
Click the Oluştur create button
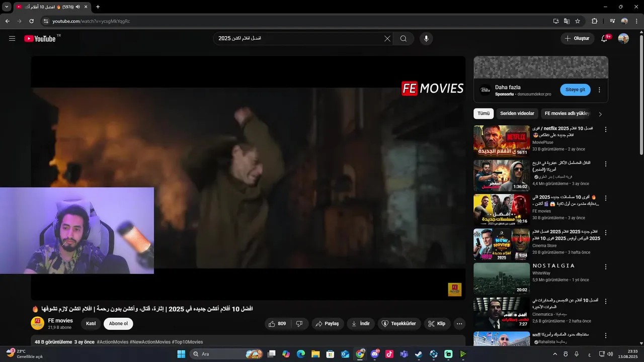577,39
